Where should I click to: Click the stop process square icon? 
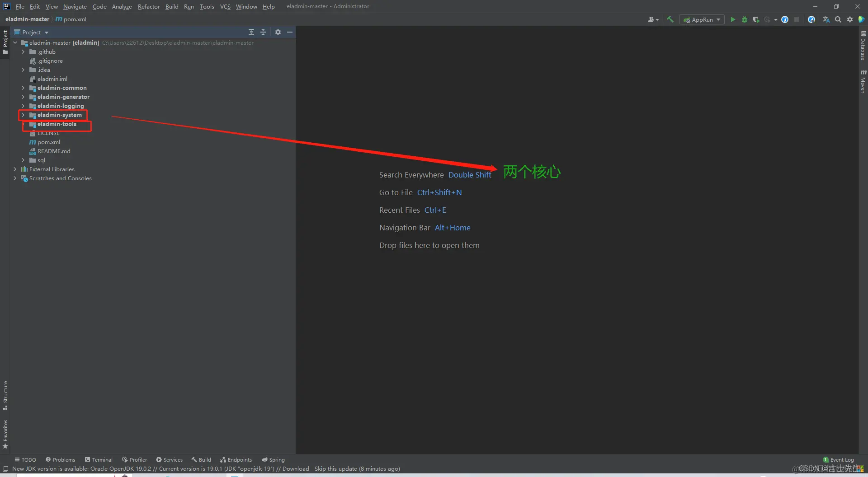[797, 19]
